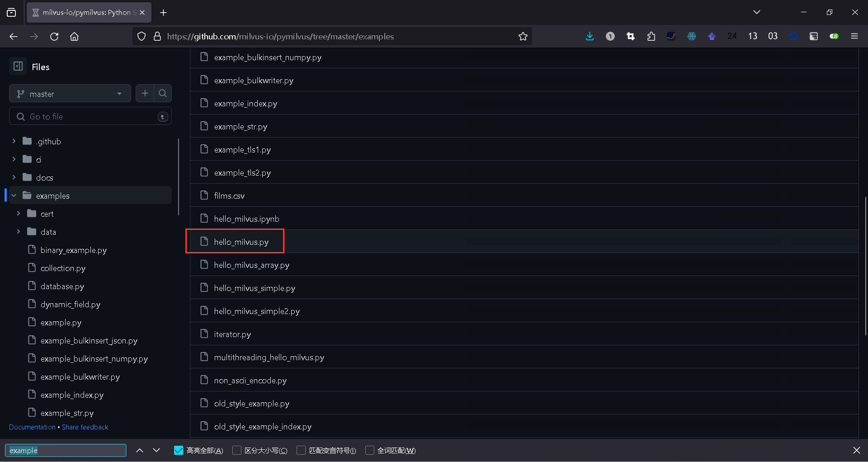Screen dimensions: 868x462
Task: Open the browser home page
Action: click(x=74, y=37)
